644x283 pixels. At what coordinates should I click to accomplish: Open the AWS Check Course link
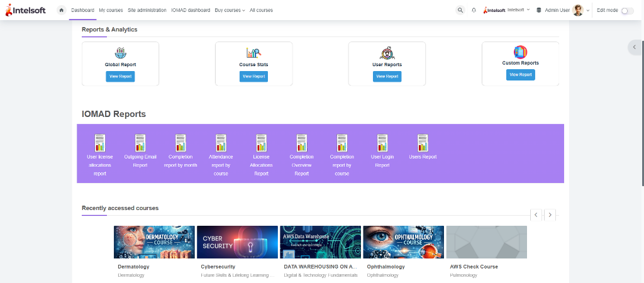click(x=474, y=267)
